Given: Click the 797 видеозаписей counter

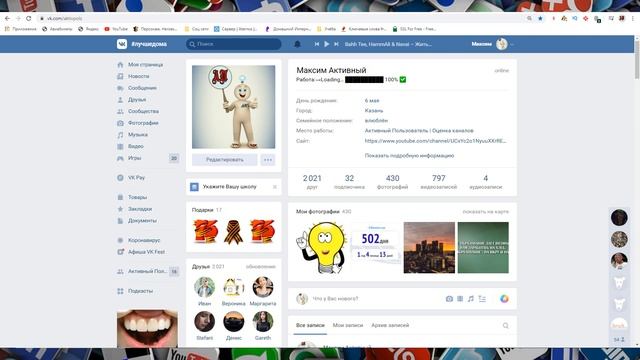Looking at the screenshot, I should tap(439, 182).
